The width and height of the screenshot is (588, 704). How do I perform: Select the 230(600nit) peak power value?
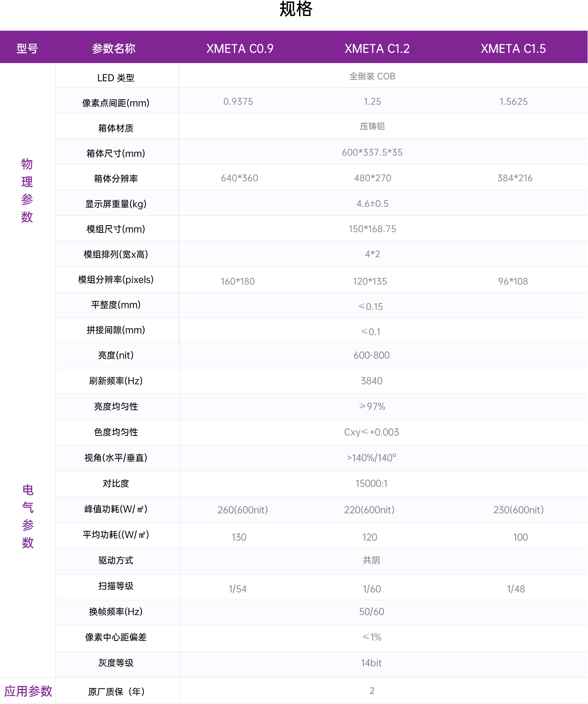[519, 510]
